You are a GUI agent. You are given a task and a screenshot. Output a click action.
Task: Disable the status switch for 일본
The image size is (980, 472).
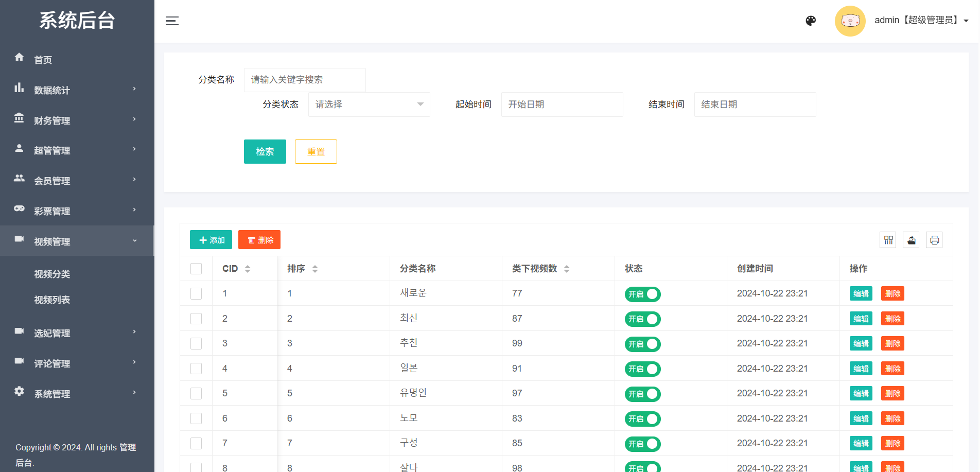click(642, 369)
